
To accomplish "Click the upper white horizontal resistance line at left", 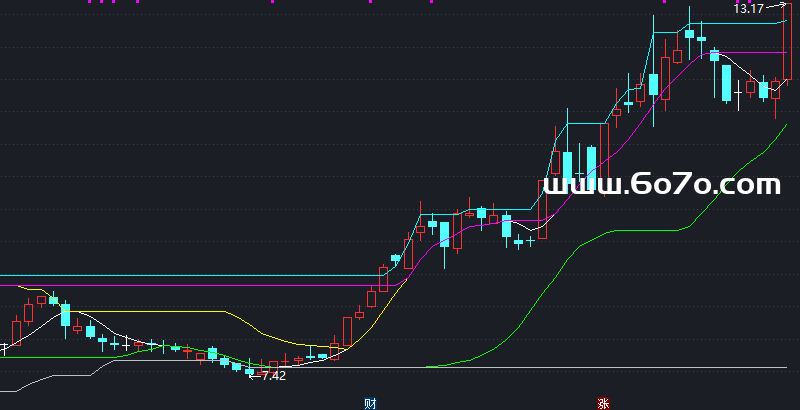I will [x=150, y=275].
